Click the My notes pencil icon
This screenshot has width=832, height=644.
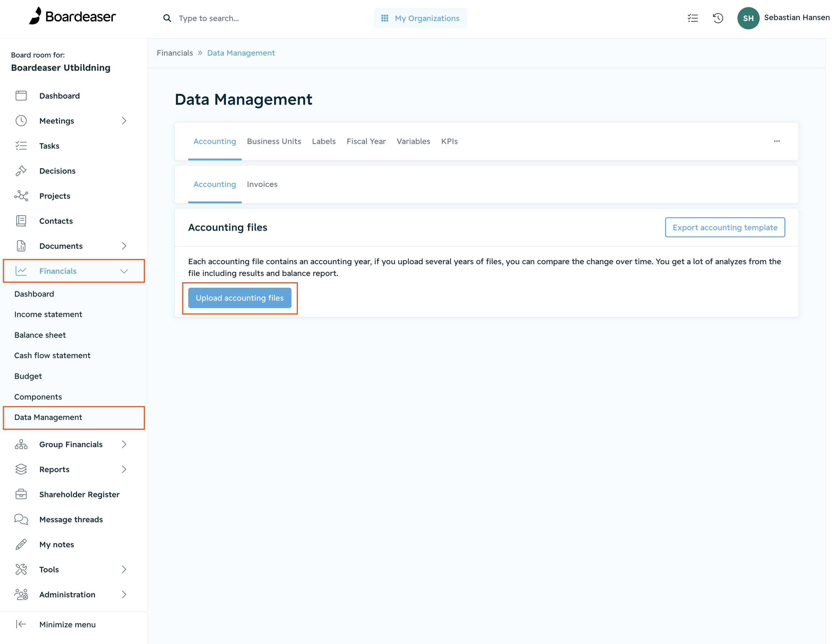coord(21,544)
